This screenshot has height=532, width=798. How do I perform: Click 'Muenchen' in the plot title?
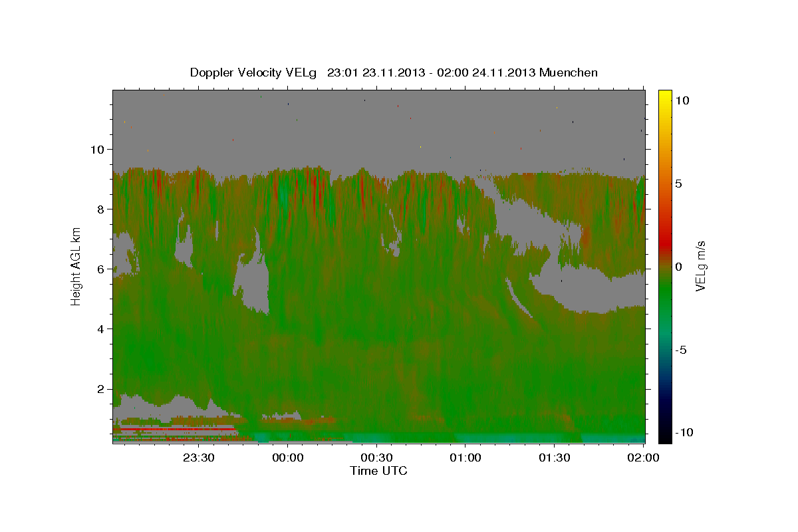pyautogui.click(x=569, y=72)
